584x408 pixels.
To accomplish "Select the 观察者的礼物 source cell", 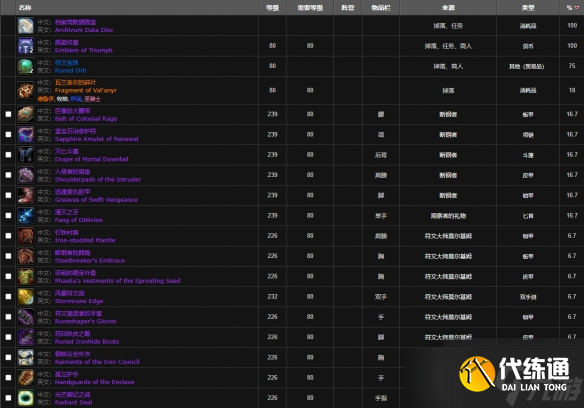I will pos(448,216).
